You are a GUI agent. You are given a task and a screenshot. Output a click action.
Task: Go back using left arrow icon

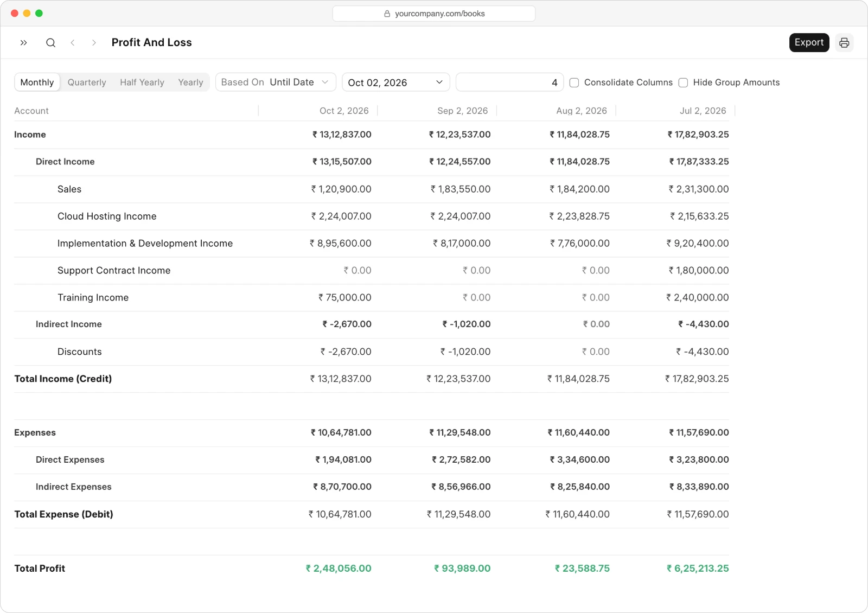click(x=72, y=43)
